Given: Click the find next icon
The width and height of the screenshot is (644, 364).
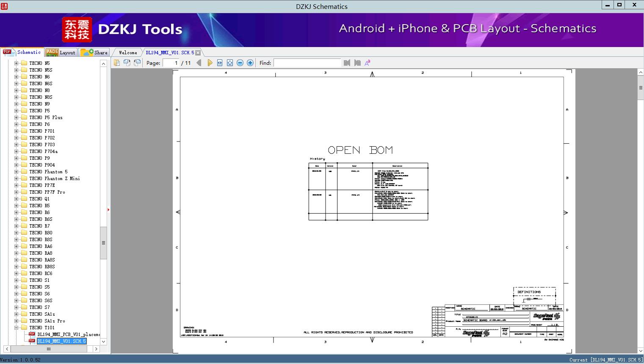Looking at the screenshot, I should tap(357, 63).
